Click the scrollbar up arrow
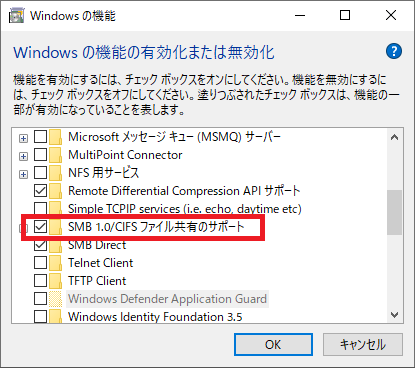The image size is (415, 368). (395, 137)
